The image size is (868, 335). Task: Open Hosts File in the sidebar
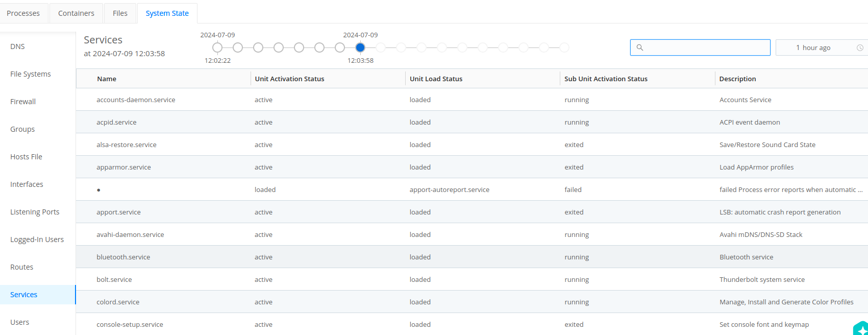26,157
